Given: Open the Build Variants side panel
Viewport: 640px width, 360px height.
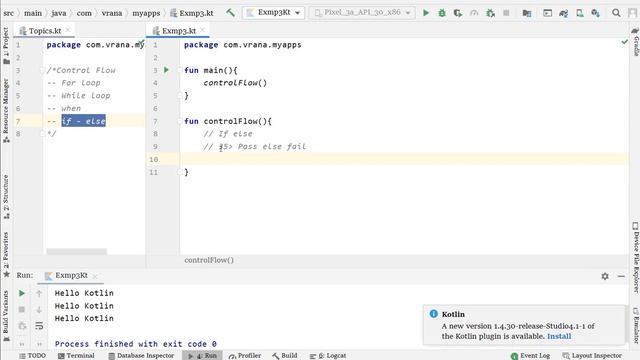Looking at the screenshot, I should [6, 315].
